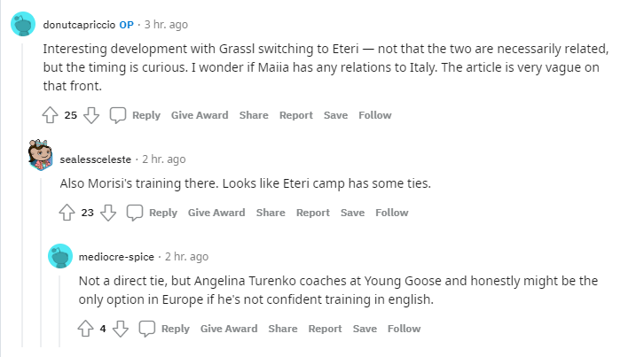The image size is (644, 357).
Task: Upvote donutcapriccio's comment
Action: click(x=50, y=115)
